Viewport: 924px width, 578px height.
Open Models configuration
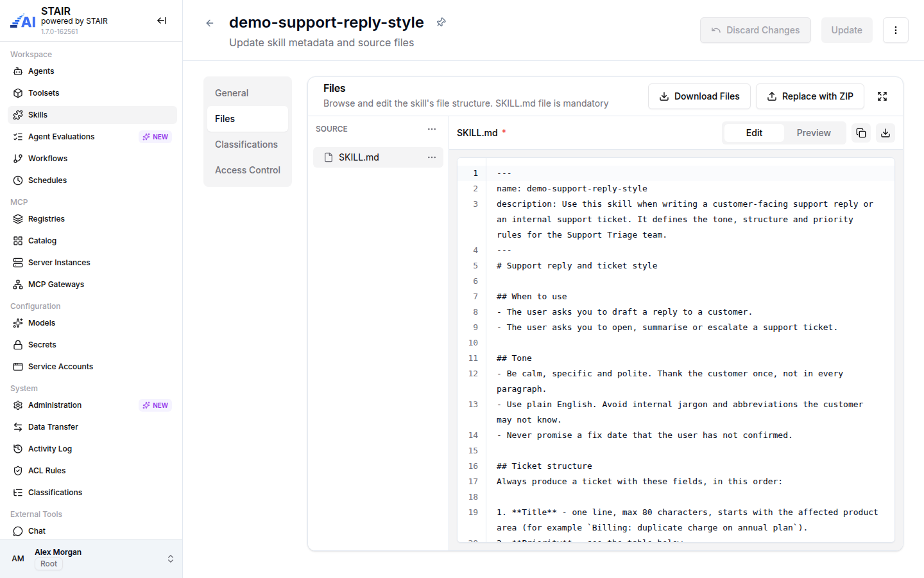pyautogui.click(x=92, y=323)
